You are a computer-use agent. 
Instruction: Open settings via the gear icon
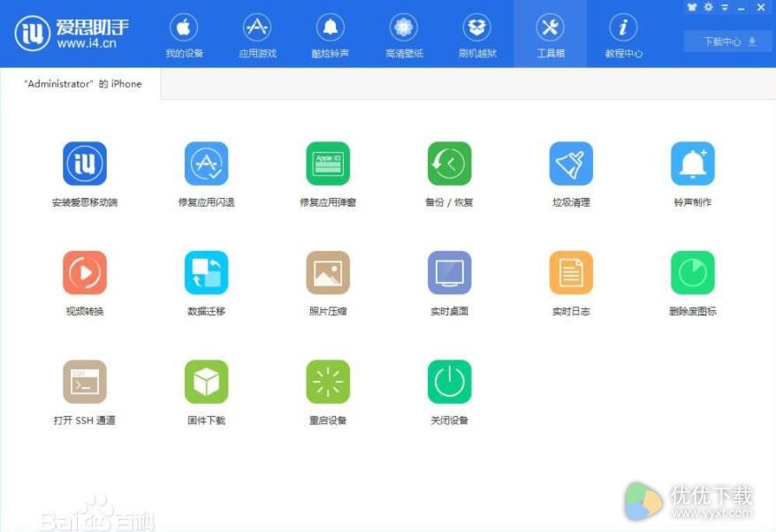[709, 7]
